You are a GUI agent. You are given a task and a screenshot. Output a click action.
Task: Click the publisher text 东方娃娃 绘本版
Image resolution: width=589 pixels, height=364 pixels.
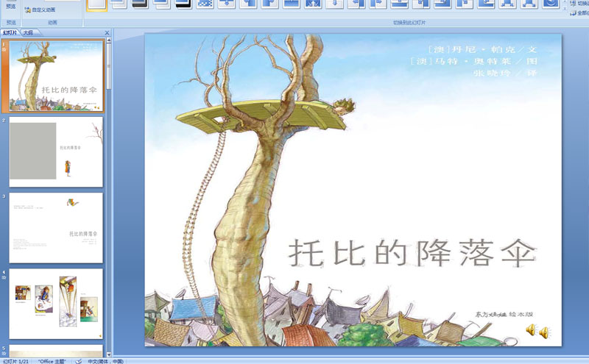(504, 315)
